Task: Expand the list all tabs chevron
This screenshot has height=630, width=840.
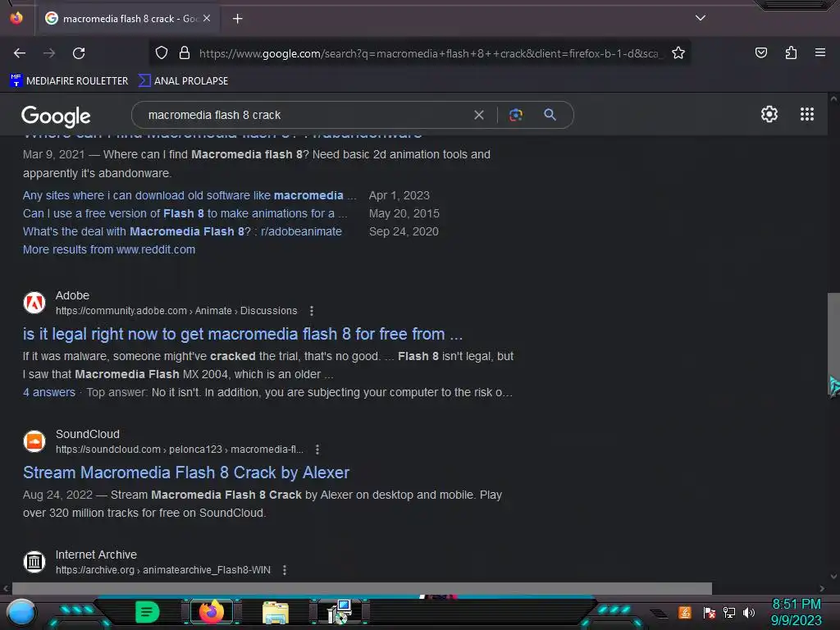Action: pyautogui.click(x=701, y=18)
